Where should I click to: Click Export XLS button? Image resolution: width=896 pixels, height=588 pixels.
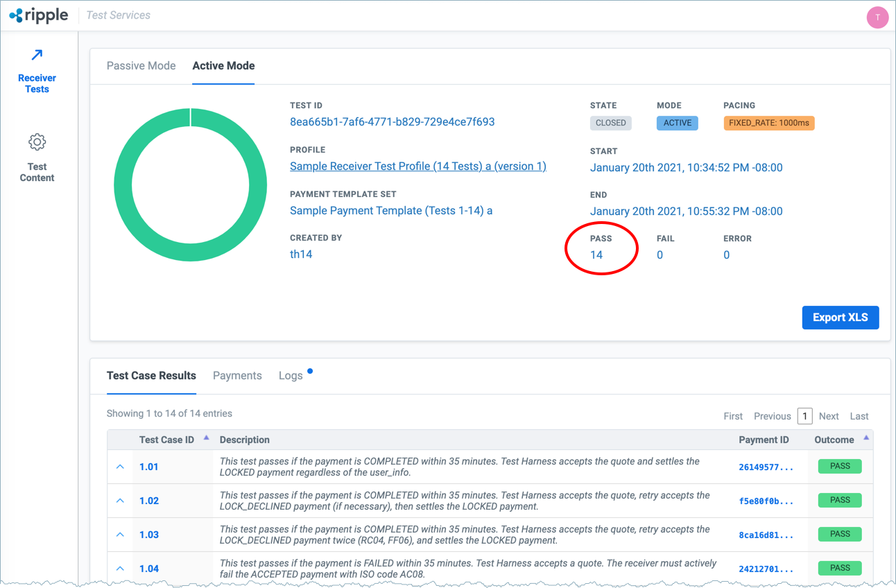(840, 318)
